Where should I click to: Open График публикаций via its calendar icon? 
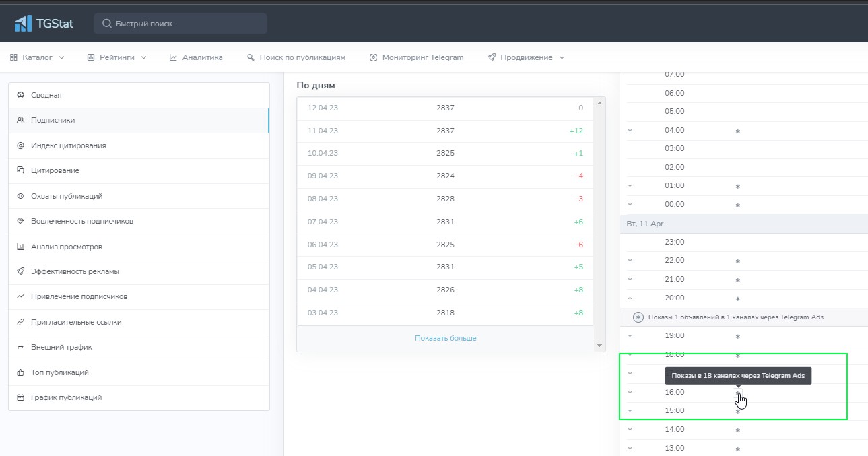20,397
